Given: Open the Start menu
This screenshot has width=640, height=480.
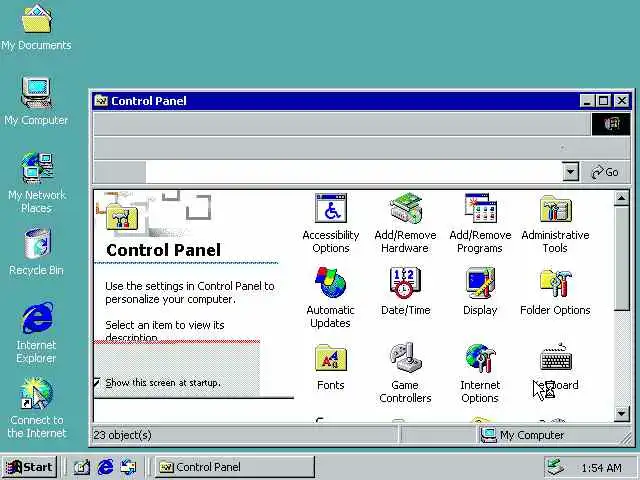Looking at the screenshot, I should coord(29,467).
